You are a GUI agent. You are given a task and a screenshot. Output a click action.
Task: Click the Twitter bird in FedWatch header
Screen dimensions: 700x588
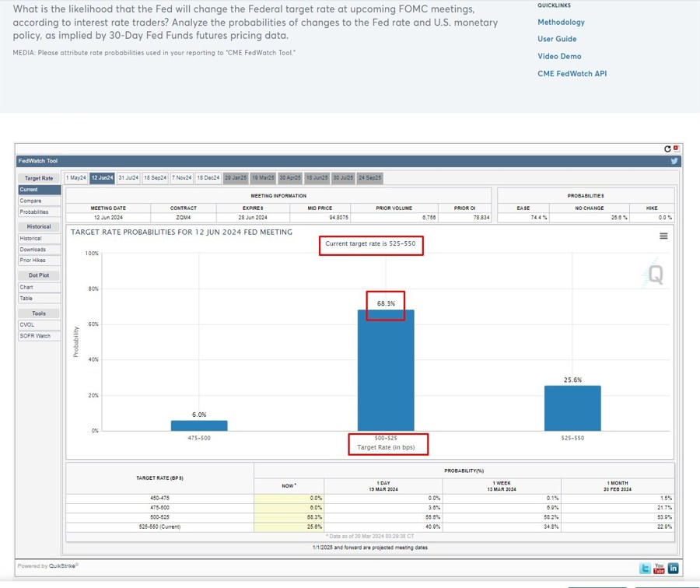tap(674, 161)
